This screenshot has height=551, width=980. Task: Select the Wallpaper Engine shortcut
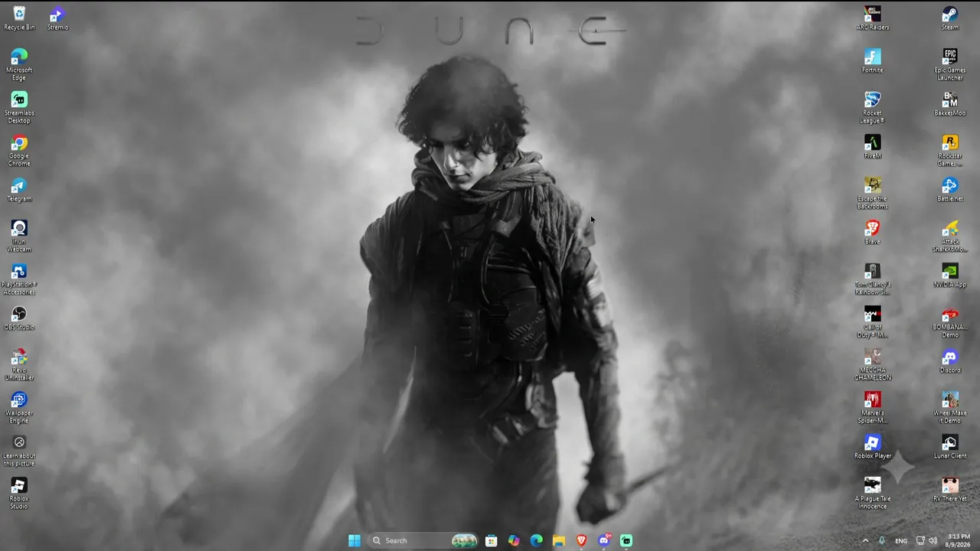pos(19,408)
